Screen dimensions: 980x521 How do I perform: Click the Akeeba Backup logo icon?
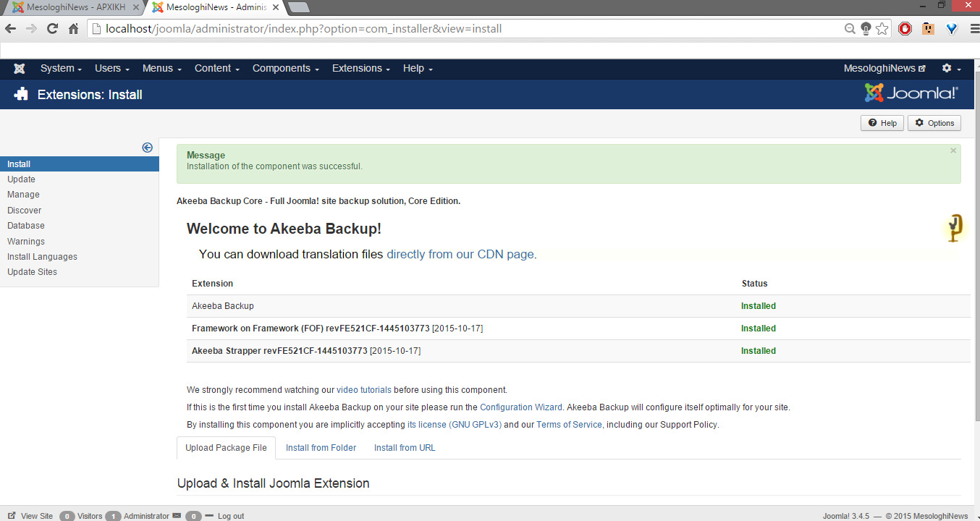coord(955,228)
